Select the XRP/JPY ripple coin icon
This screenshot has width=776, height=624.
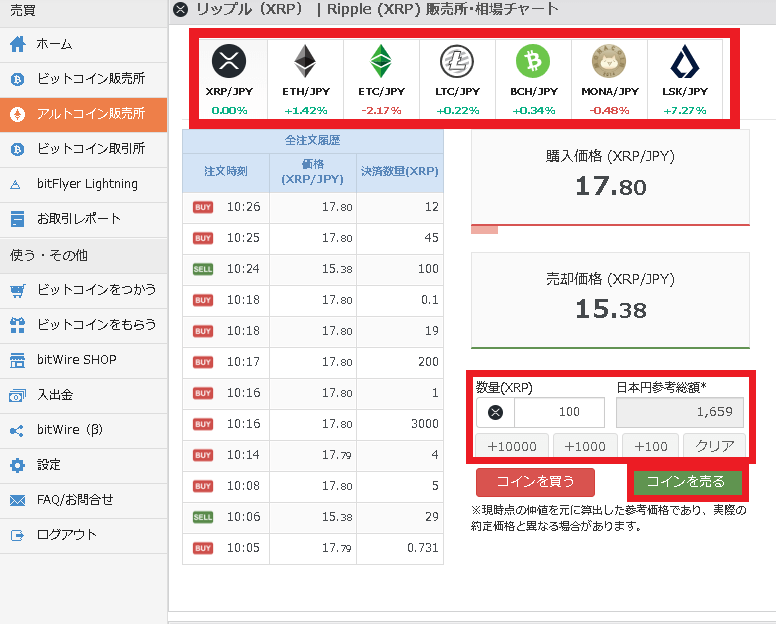pyautogui.click(x=229, y=61)
